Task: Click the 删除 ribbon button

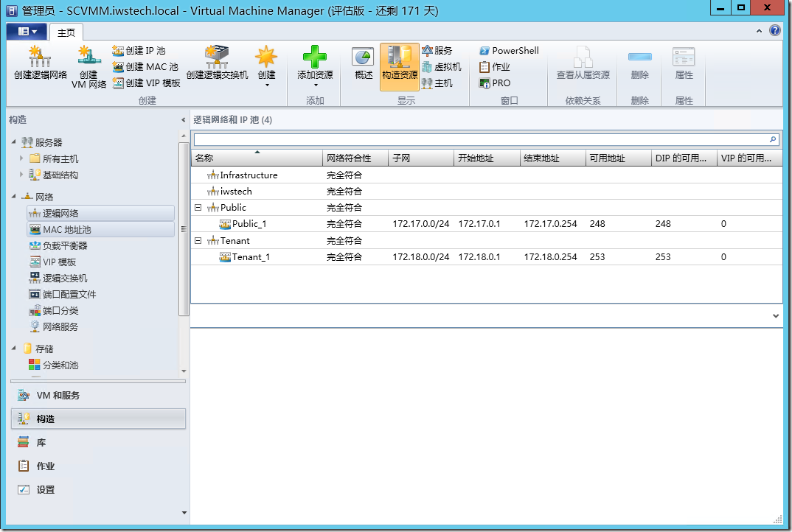Action: (x=639, y=63)
